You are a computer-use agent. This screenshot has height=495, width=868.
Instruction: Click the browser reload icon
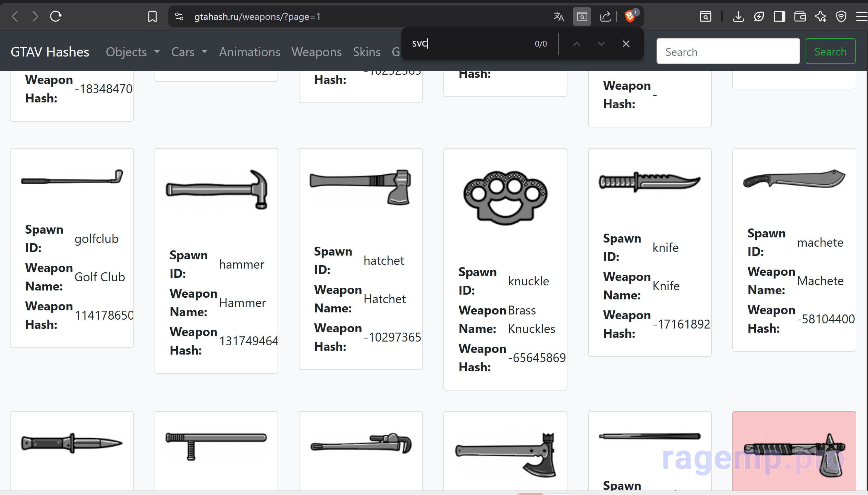pyautogui.click(x=56, y=16)
